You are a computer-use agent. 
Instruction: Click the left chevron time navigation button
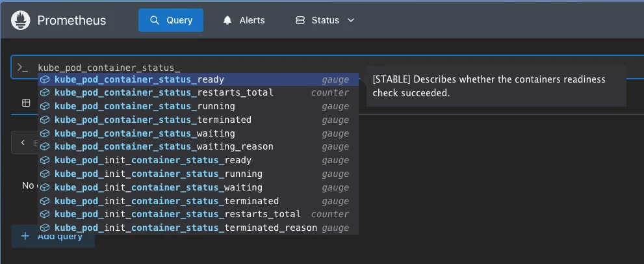coord(23,142)
